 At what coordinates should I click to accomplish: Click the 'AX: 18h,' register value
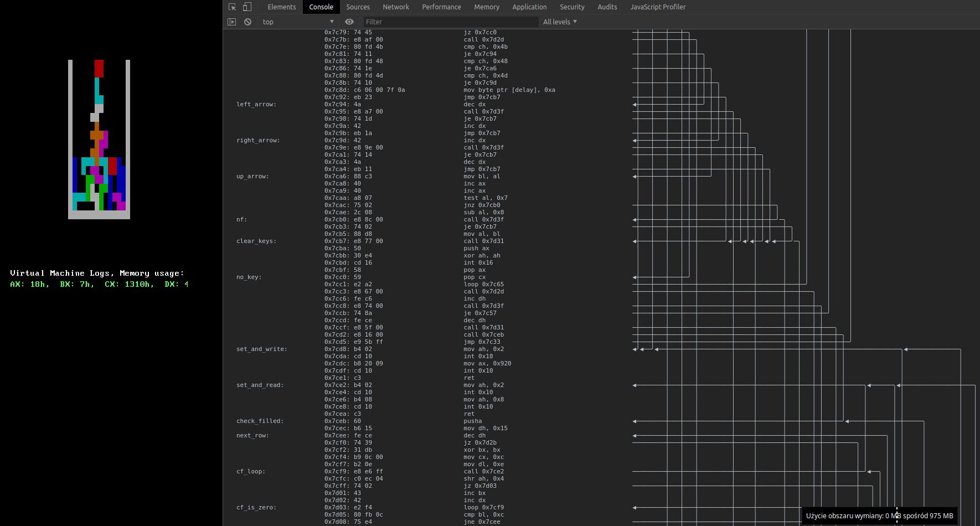(30, 285)
